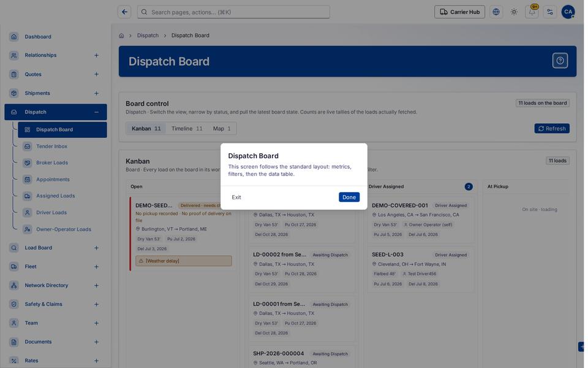The width and height of the screenshot is (588, 368).
Task: Click the Driver Loads icon
Action: coord(28,213)
